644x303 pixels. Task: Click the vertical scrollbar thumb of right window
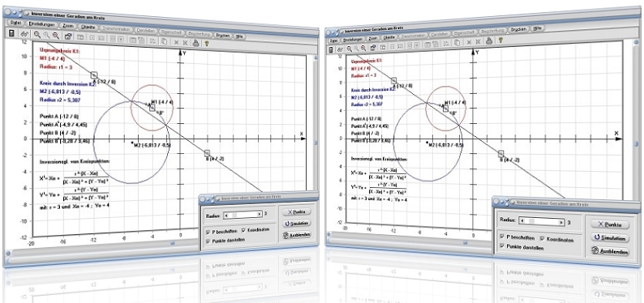pos(636,143)
